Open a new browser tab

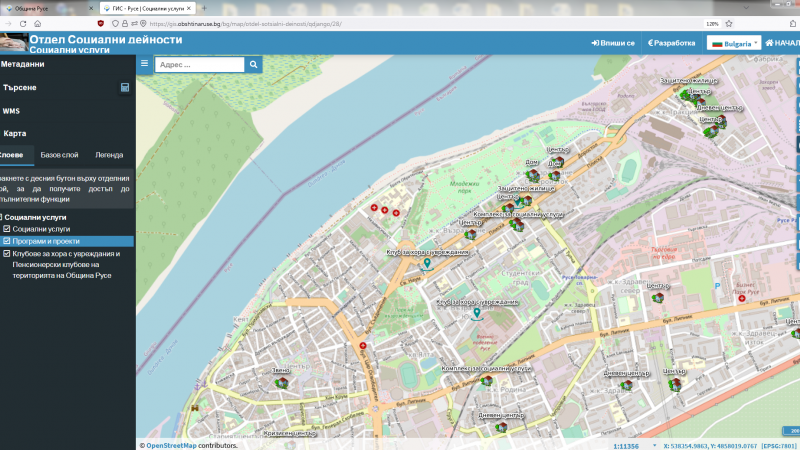click(x=204, y=8)
